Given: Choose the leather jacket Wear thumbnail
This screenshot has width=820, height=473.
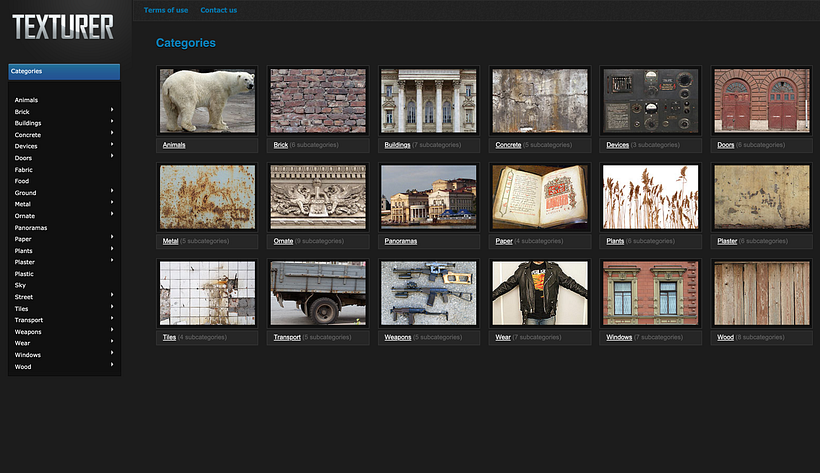Looking at the screenshot, I should click(540, 293).
